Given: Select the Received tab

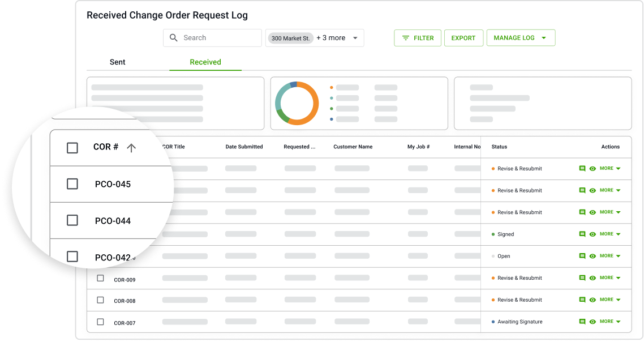Looking at the screenshot, I should (205, 62).
